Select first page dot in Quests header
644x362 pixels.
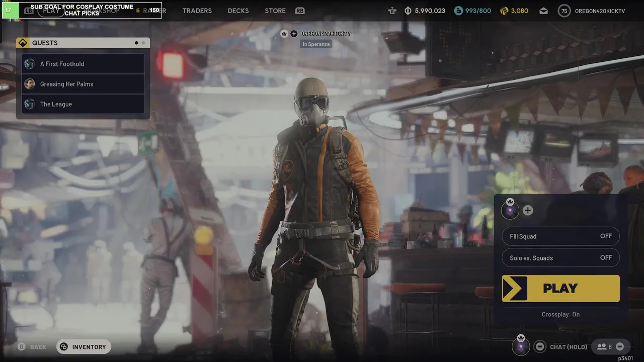pyautogui.click(x=136, y=43)
